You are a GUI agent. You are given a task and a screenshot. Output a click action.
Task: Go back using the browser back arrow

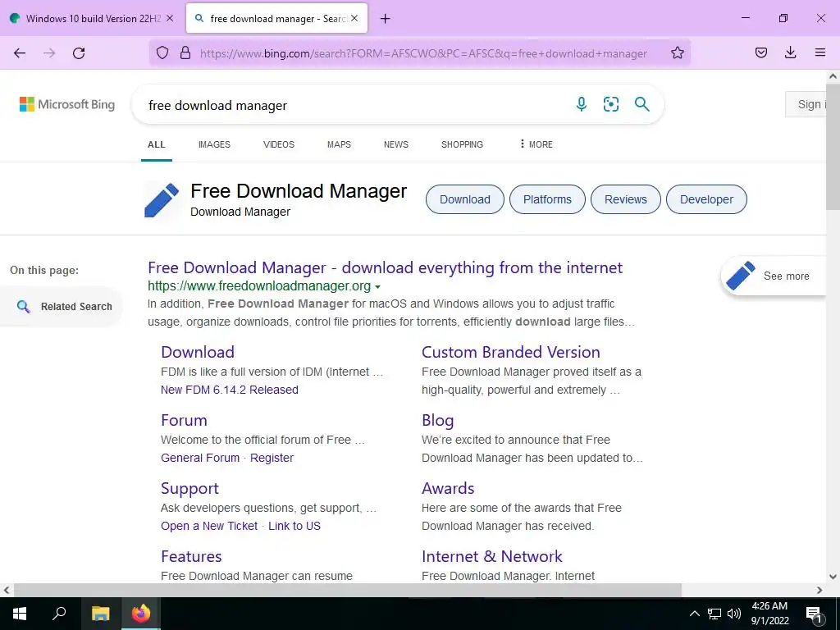[20, 53]
